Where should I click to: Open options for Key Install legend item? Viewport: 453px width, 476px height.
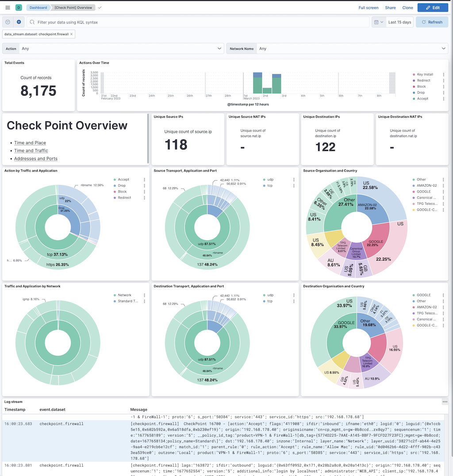[443, 75]
